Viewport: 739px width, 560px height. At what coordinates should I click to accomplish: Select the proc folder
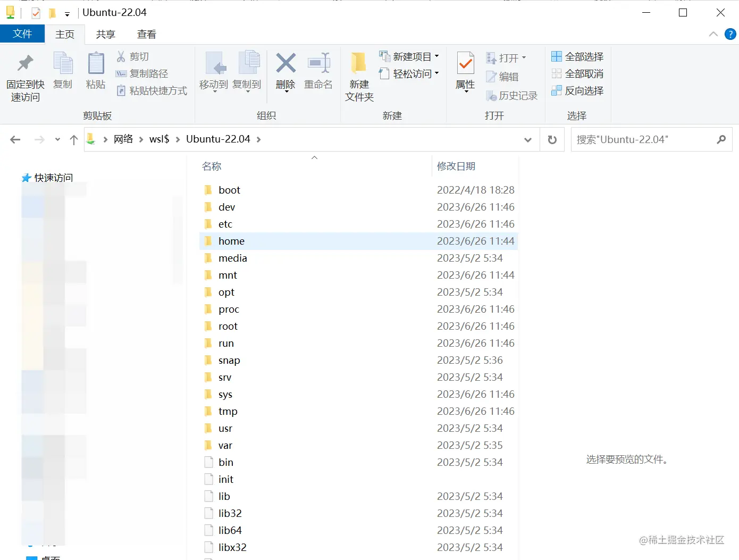358,309
